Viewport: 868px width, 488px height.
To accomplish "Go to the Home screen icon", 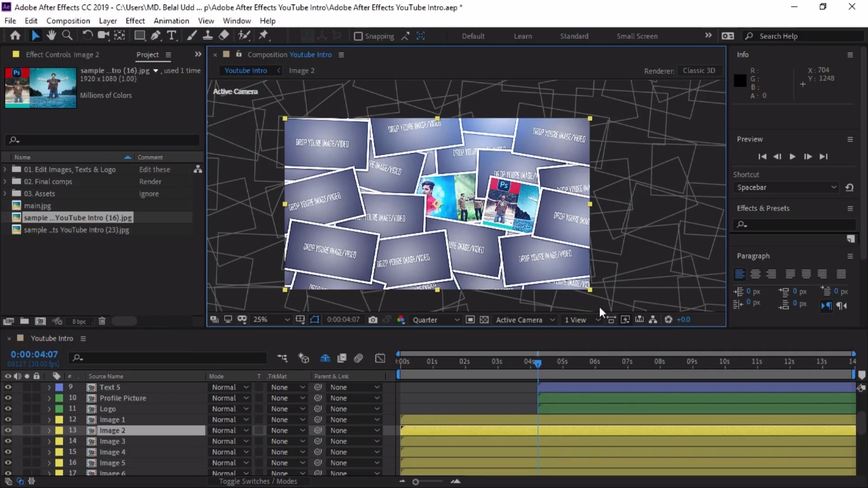I will point(15,36).
